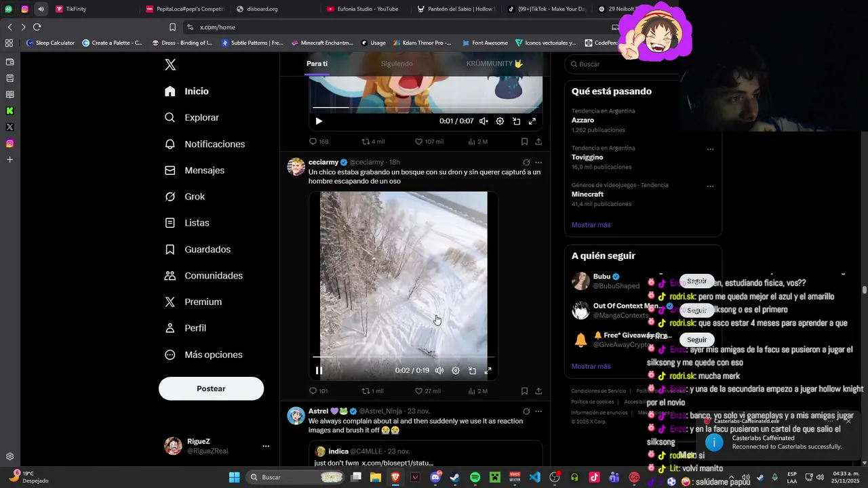Open Perfil in the X sidebar
This screenshot has width=868, height=488.
tap(185, 328)
